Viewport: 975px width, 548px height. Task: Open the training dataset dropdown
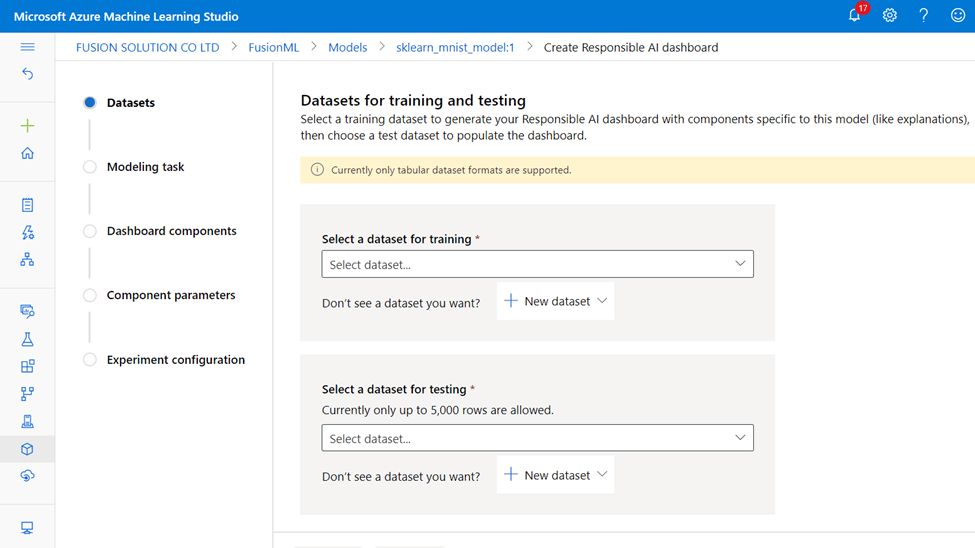pyautogui.click(x=537, y=264)
